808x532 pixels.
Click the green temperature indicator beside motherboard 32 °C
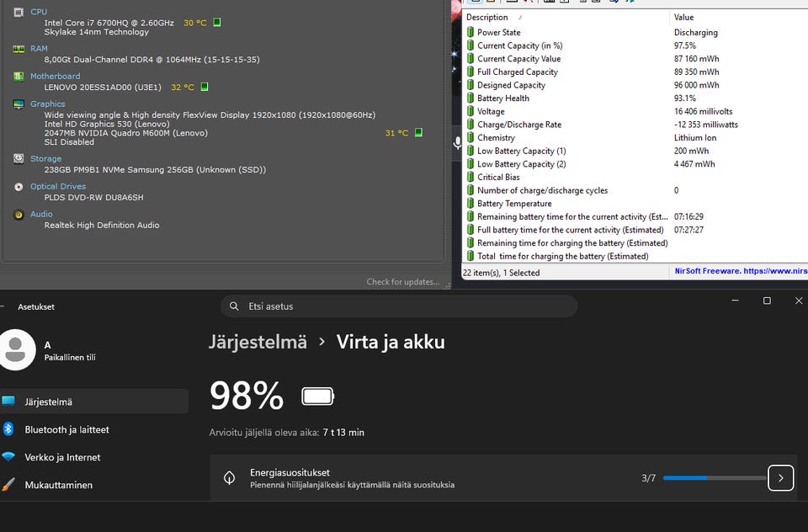[x=205, y=87]
